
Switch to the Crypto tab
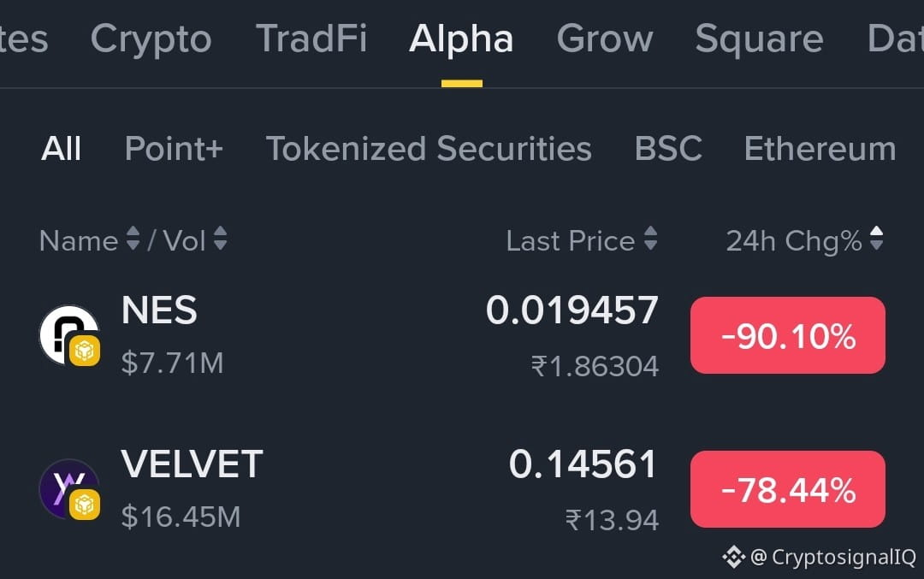click(x=151, y=38)
